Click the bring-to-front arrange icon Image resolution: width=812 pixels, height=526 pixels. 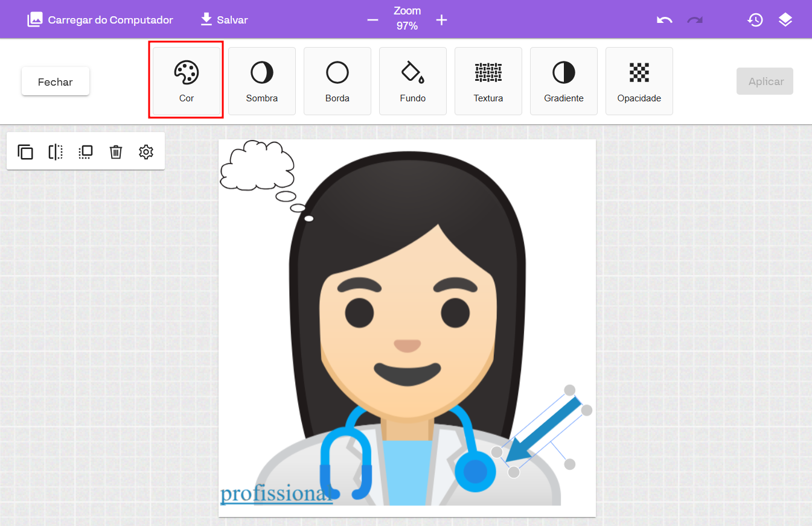(x=86, y=152)
